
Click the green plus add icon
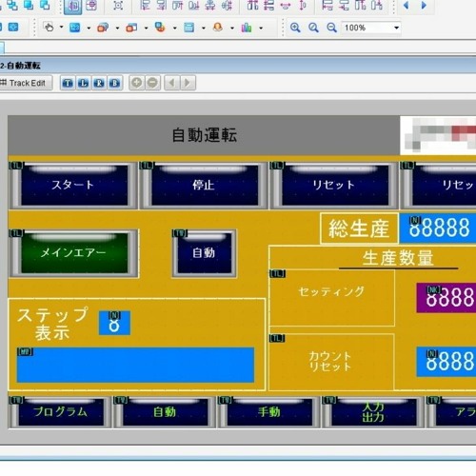[x=137, y=83]
